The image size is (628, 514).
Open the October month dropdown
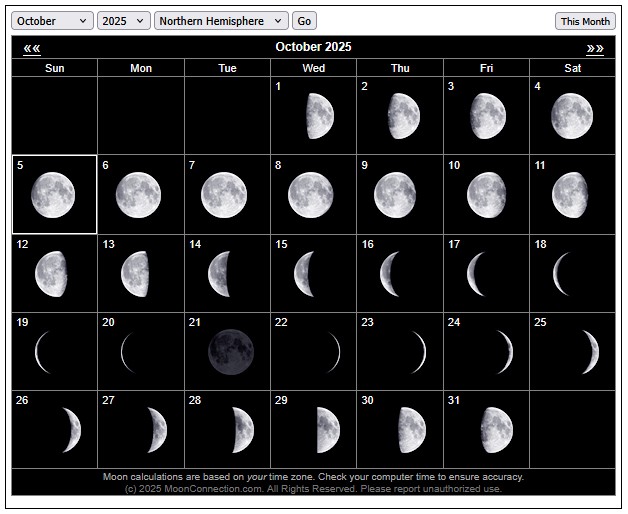point(52,21)
